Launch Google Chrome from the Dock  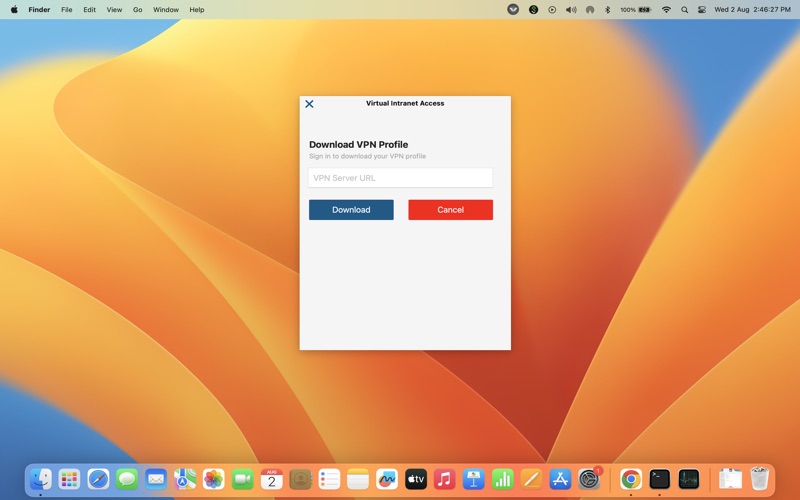click(631, 479)
